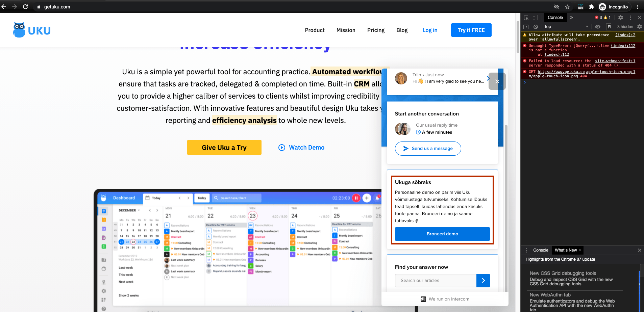Go to next month in mini calendar
This screenshot has width=644, height=312.
[157, 210]
